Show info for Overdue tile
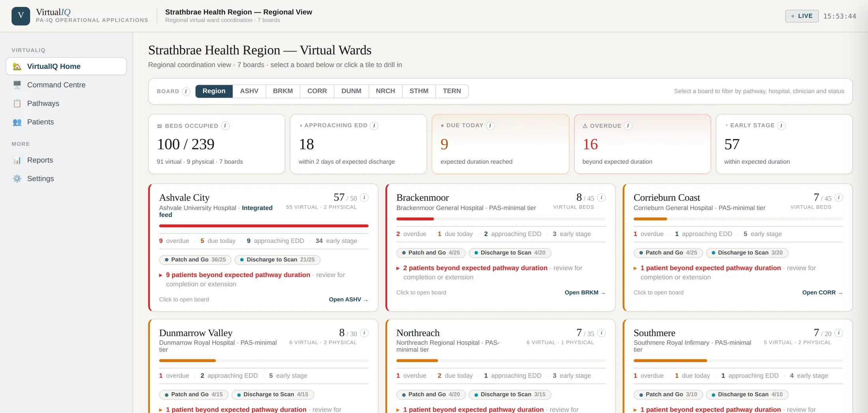Viewport: 868px width, 413px height. tap(628, 126)
